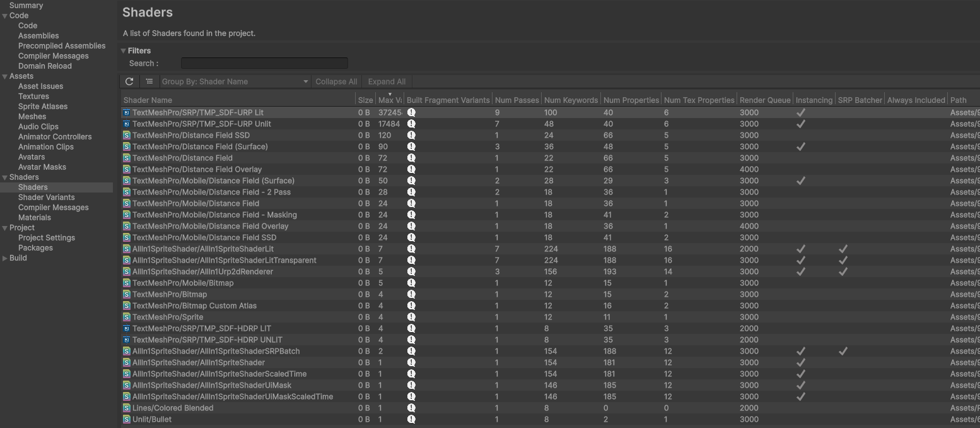Screen dimensions: 980x428
Task: Click warning icon in Lines/Colored Blended row
Action: [411, 408]
